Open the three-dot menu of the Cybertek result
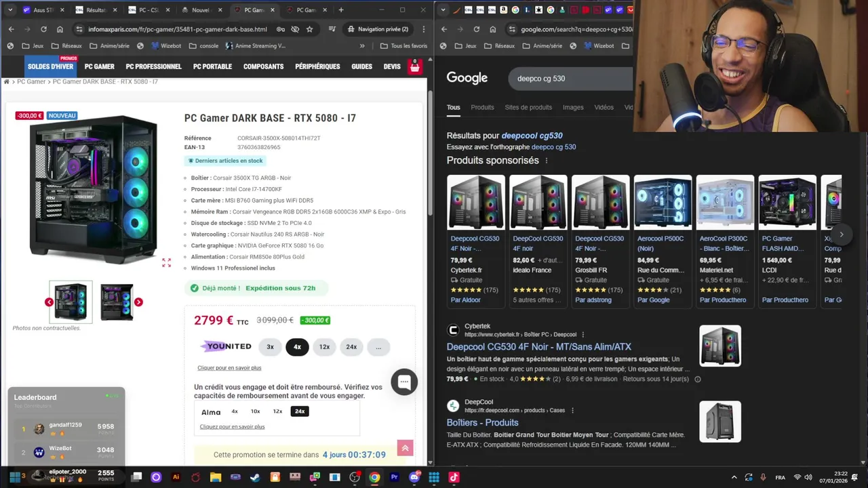This screenshot has width=868, height=488. [x=583, y=334]
